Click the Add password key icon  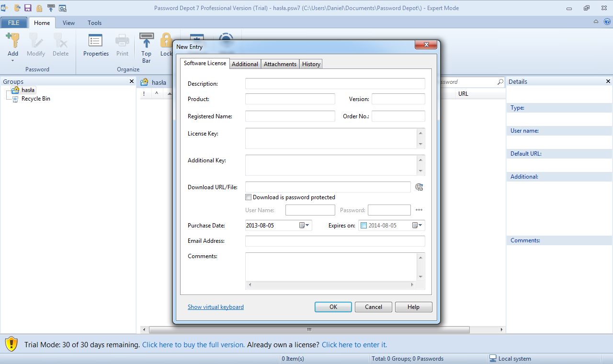[x=13, y=40]
